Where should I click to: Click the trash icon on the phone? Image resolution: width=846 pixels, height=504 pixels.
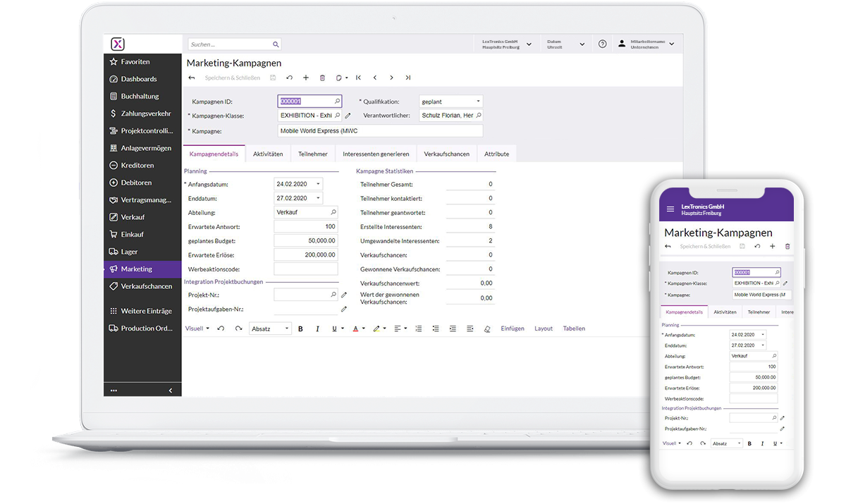(x=787, y=246)
